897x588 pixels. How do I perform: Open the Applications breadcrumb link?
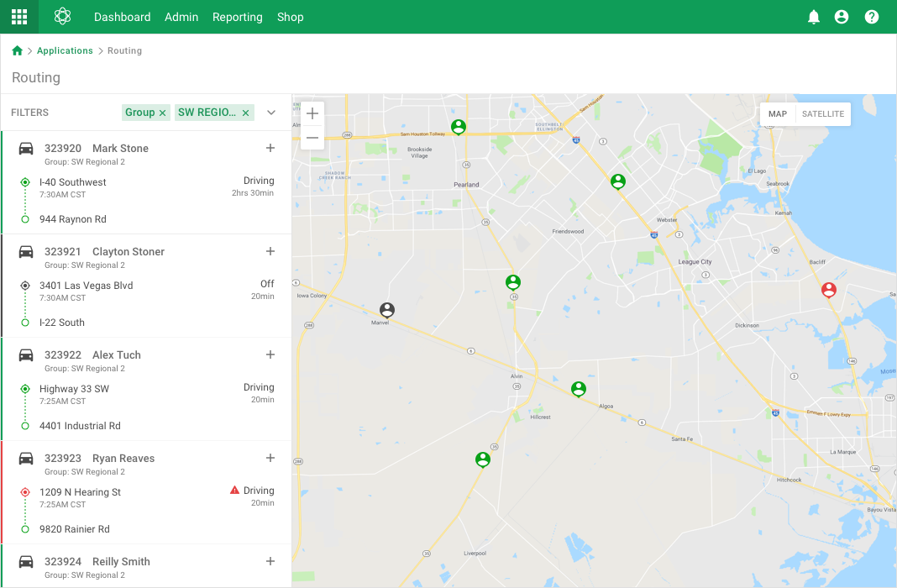pos(65,50)
